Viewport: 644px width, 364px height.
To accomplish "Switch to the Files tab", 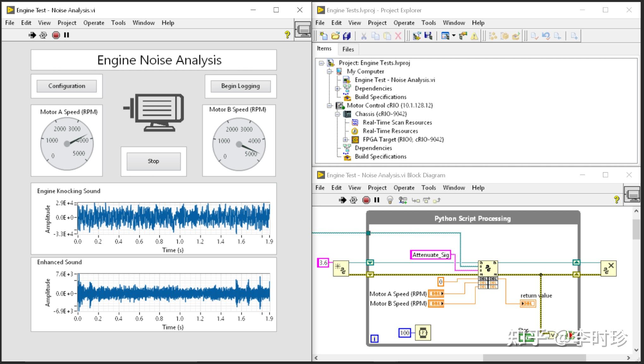I will 348,49.
